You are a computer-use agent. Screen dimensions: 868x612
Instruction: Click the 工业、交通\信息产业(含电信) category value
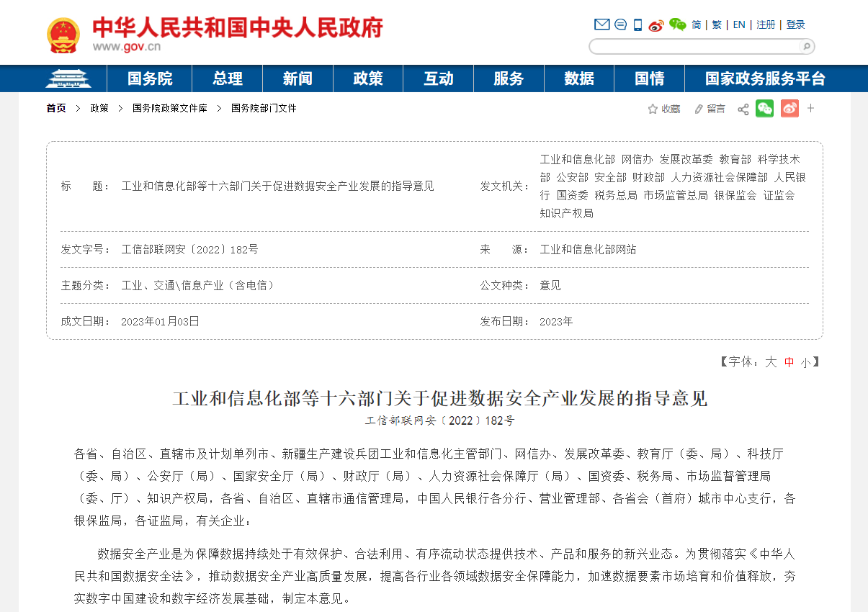pyautogui.click(x=198, y=286)
